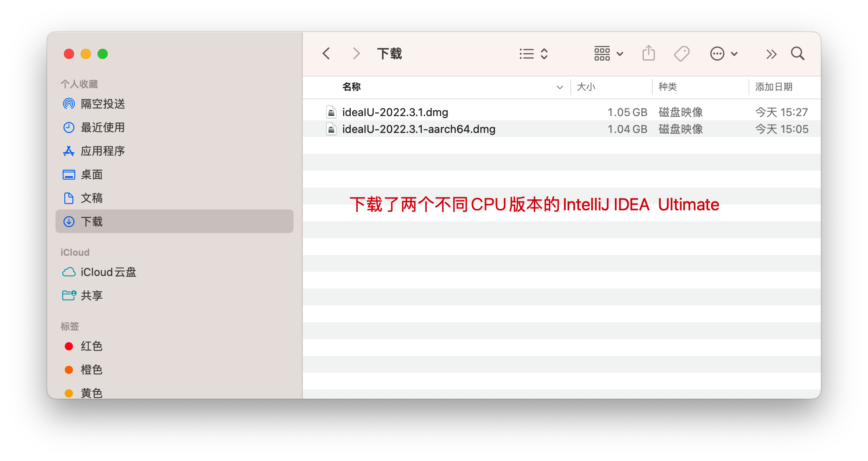Click the shared folder icon beside 共享
The width and height of the screenshot is (868, 461).
click(x=69, y=296)
